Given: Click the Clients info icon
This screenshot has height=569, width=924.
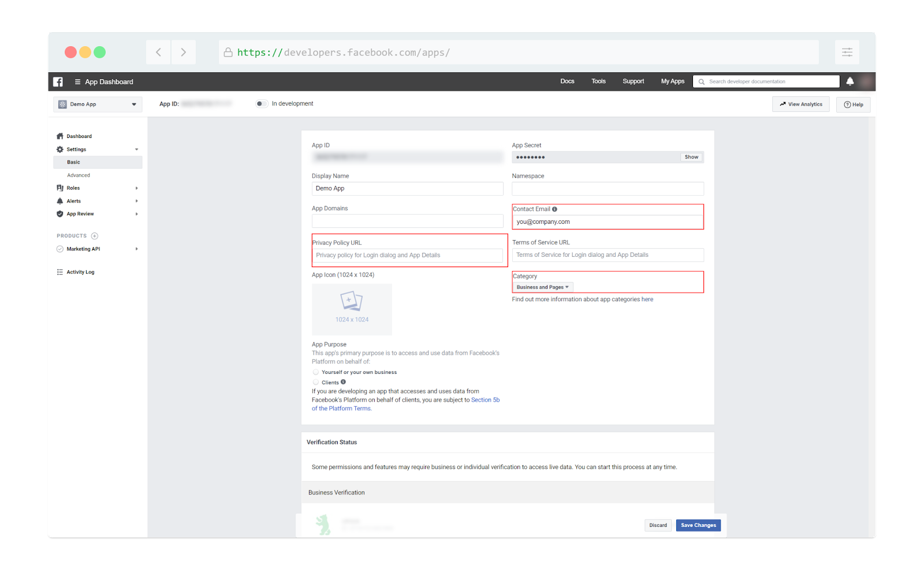Looking at the screenshot, I should [x=343, y=382].
